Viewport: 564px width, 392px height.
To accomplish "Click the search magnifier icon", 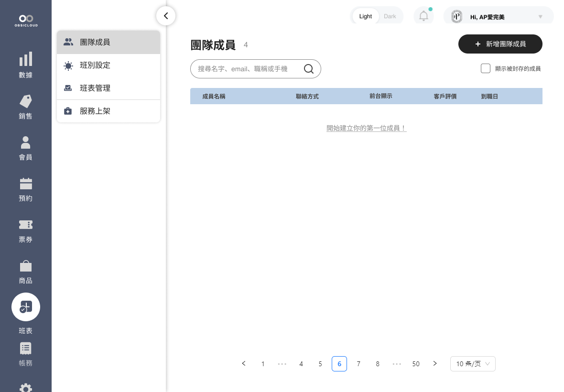I will [309, 69].
